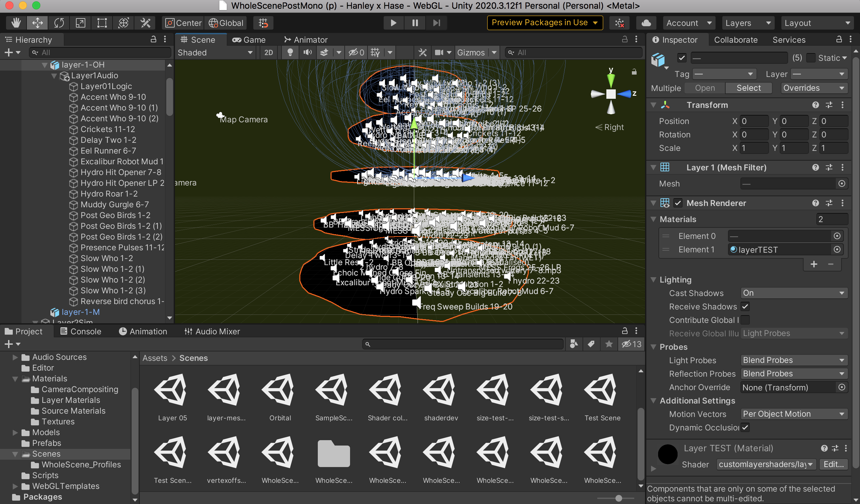The image size is (860, 504).
Task: Disable the Mesh Renderer component checkbox
Action: click(x=678, y=203)
